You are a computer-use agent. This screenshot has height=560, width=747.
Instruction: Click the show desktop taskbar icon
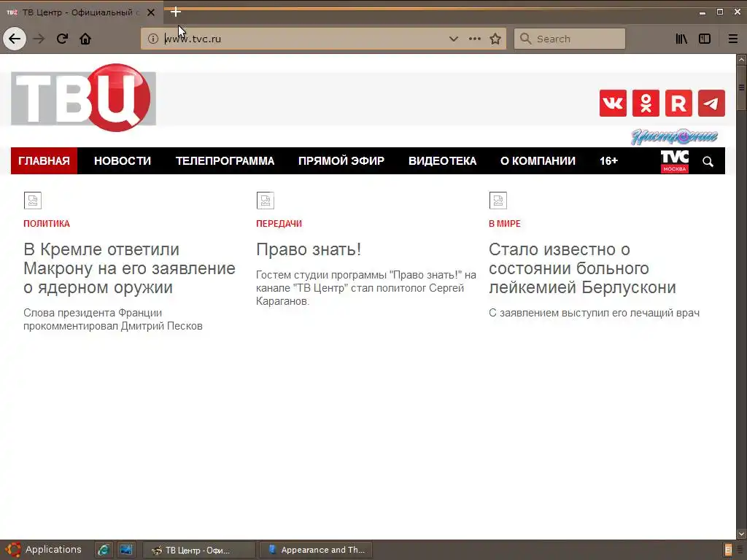pyautogui.click(x=126, y=550)
